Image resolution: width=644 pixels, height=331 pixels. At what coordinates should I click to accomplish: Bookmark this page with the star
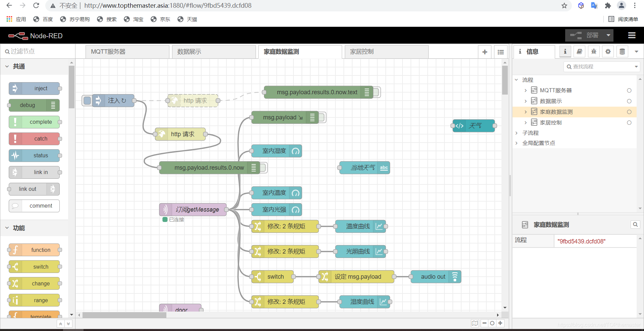tap(565, 6)
